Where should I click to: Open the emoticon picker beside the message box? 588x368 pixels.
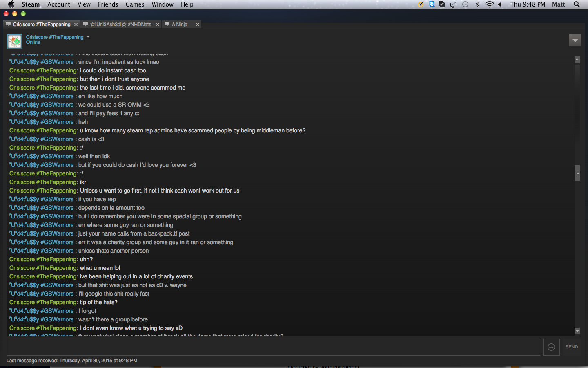(551, 347)
